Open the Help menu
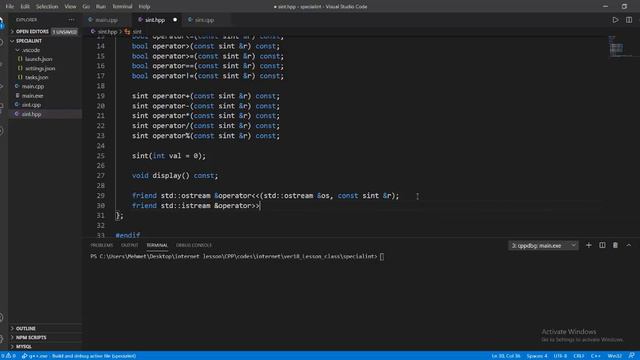 point(144,7)
